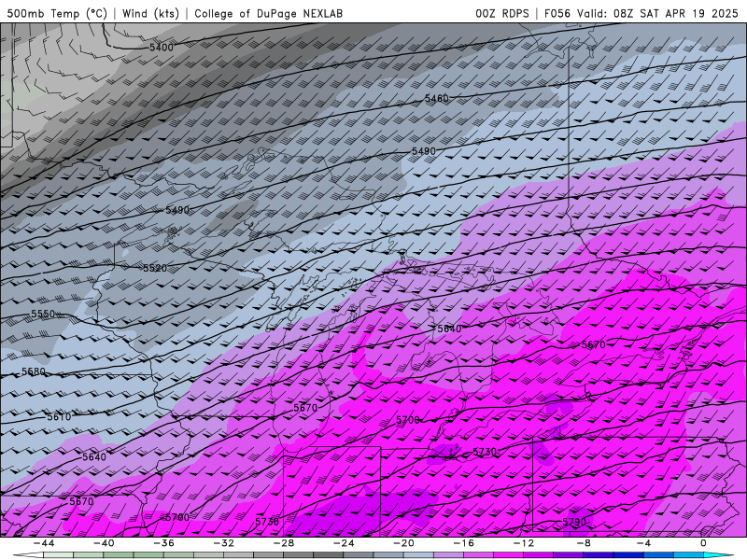
Task: Click the -28 temperature scale label
Action: (284, 543)
